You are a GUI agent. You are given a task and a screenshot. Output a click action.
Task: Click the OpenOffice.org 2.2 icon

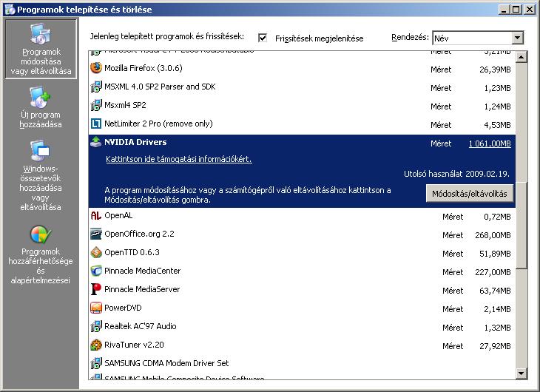pos(96,234)
